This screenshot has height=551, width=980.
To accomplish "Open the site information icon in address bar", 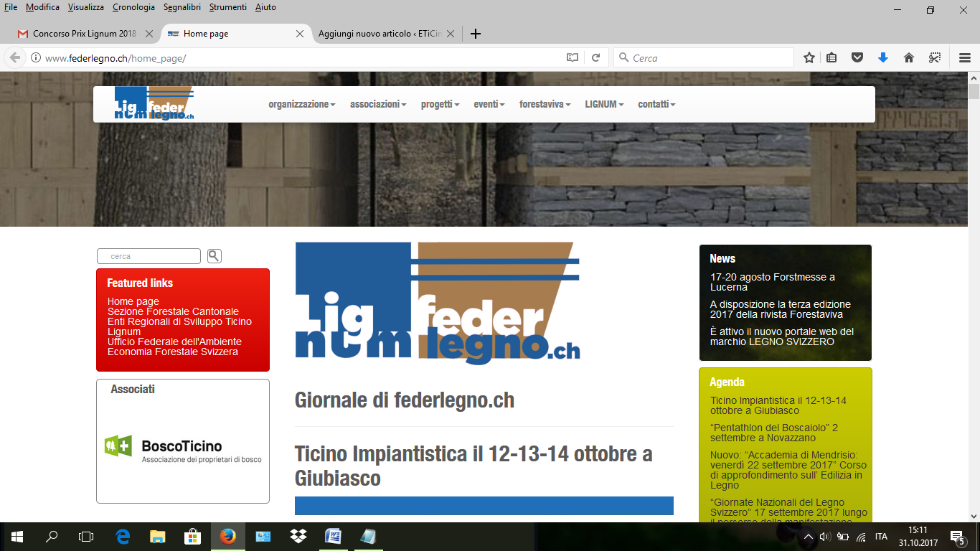I will click(x=36, y=58).
